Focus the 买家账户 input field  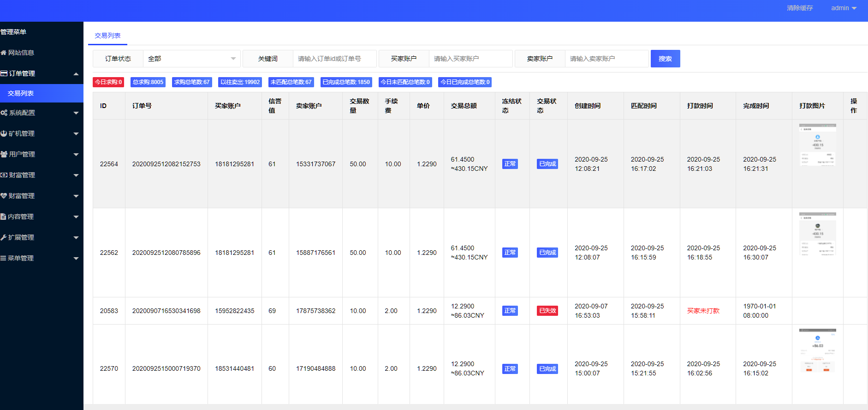tap(470, 59)
